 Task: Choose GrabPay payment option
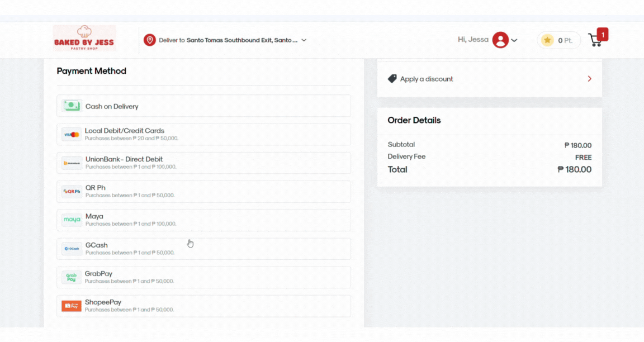203,277
